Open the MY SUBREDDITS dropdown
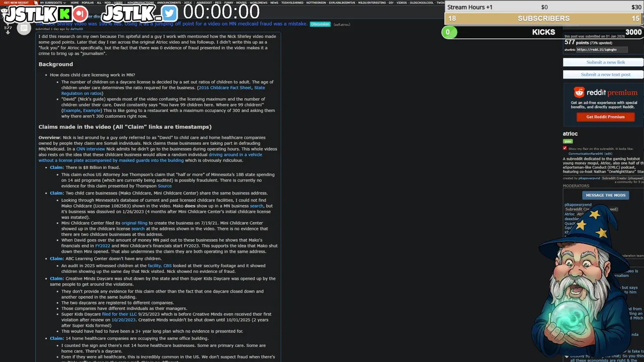Screen dimensions: 644x362 (x=53, y=3)
